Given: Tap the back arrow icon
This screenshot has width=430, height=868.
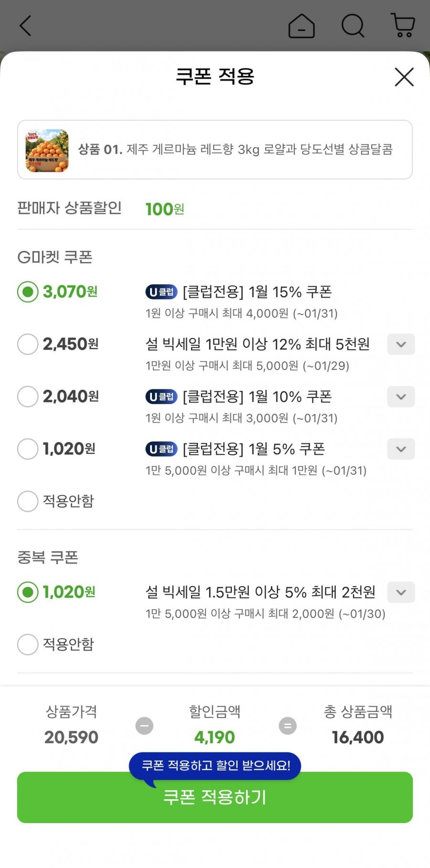Looking at the screenshot, I should (x=25, y=26).
